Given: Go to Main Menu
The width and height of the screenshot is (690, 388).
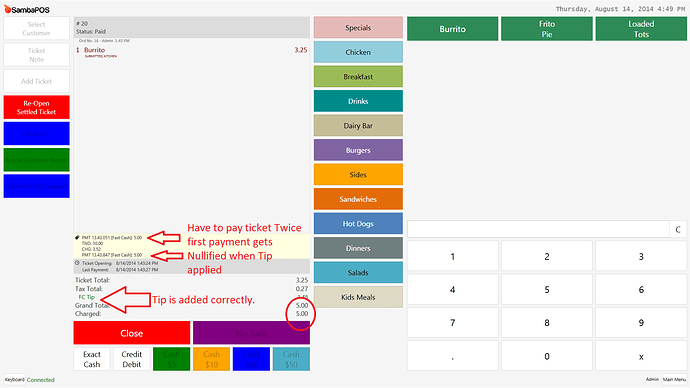Looking at the screenshot, I should pyautogui.click(x=674, y=379).
